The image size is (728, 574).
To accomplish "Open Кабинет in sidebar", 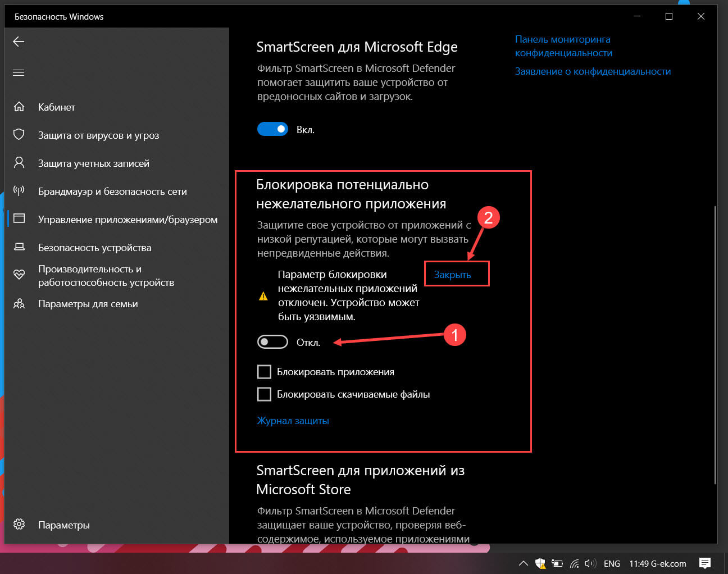I will click(57, 107).
